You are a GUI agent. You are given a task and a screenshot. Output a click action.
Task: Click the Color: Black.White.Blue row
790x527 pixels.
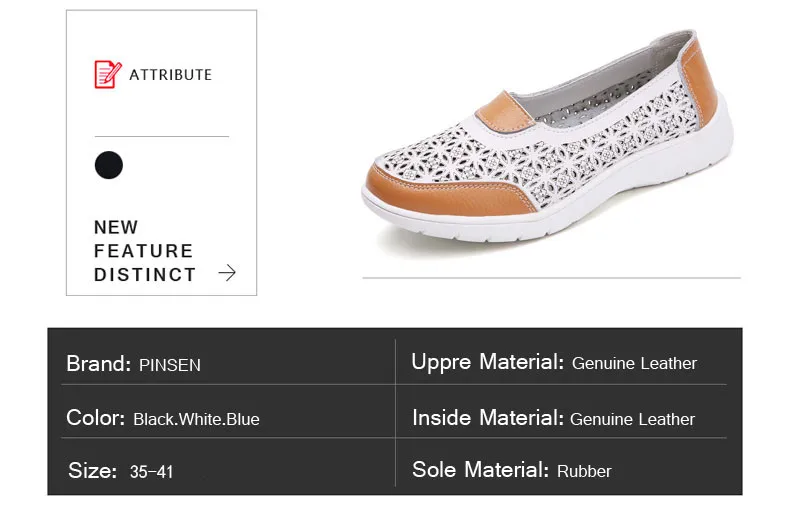tap(162, 418)
